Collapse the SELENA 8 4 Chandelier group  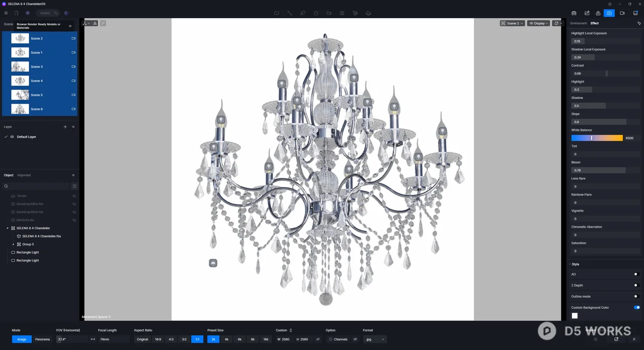8,228
